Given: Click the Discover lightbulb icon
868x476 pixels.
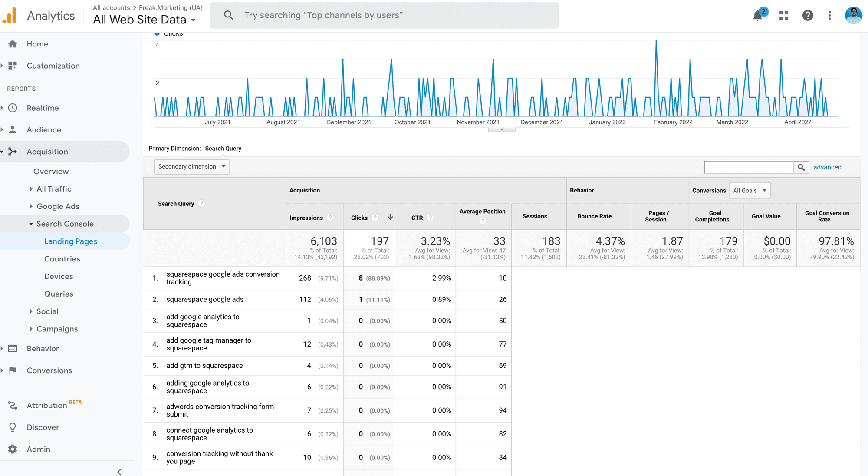Looking at the screenshot, I should (13, 427).
